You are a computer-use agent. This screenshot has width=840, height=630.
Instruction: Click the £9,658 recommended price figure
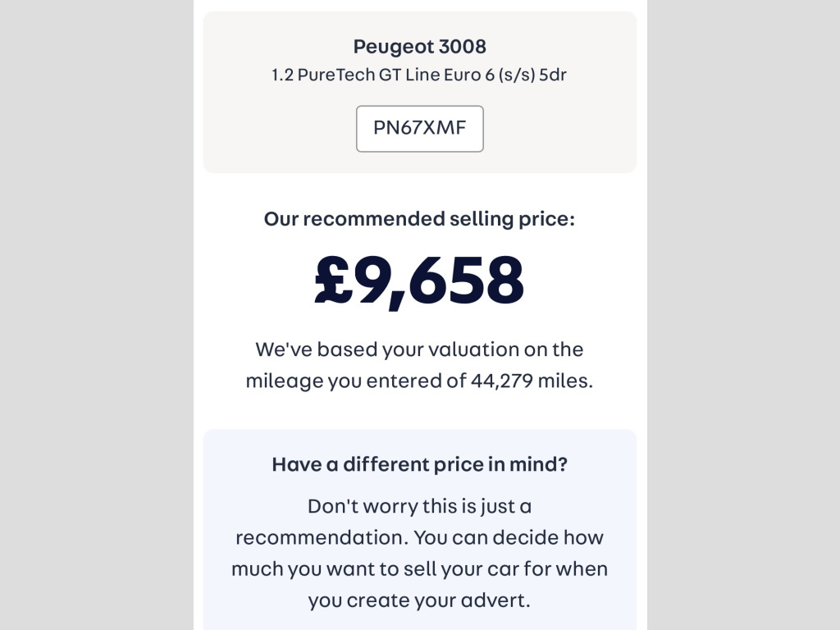419,281
